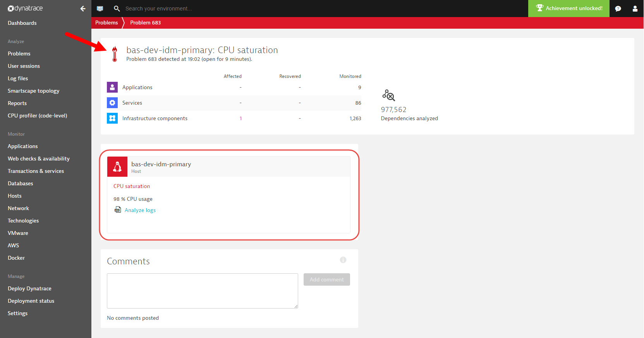
Task: Click the trophy icon in achievement banner
Action: pos(539,8)
